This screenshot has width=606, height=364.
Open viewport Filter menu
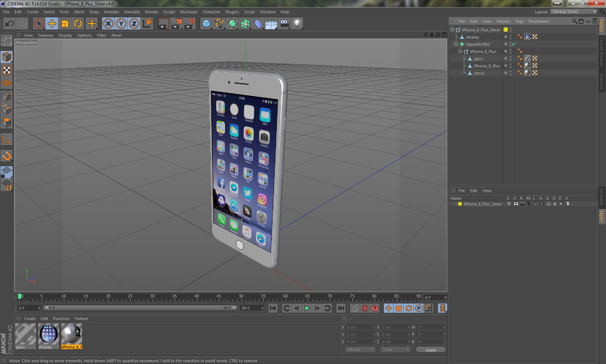pos(102,35)
